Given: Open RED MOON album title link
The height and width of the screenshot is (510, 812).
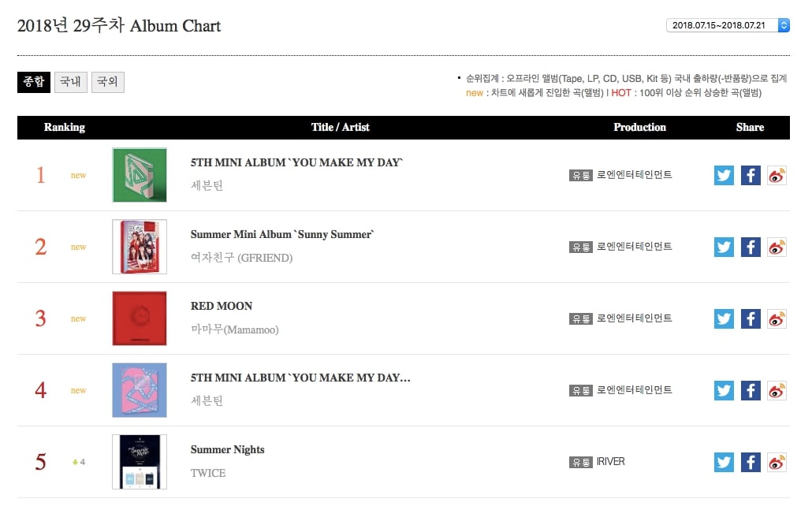Looking at the screenshot, I should click(222, 306).
